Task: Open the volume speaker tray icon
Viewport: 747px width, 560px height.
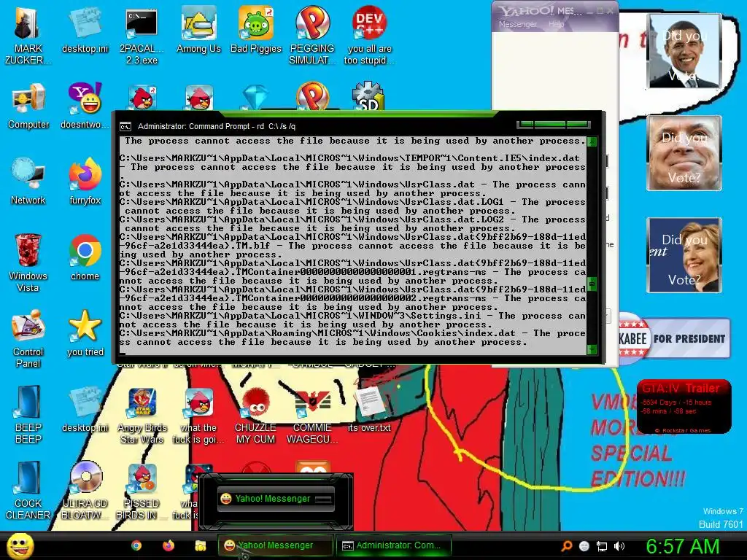Action: 619,546
